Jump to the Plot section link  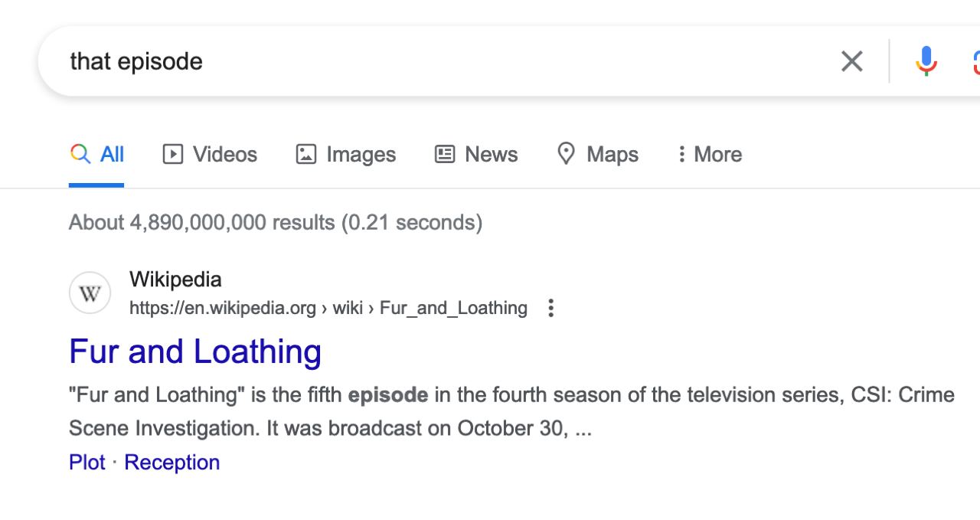(x=87, y=463)
